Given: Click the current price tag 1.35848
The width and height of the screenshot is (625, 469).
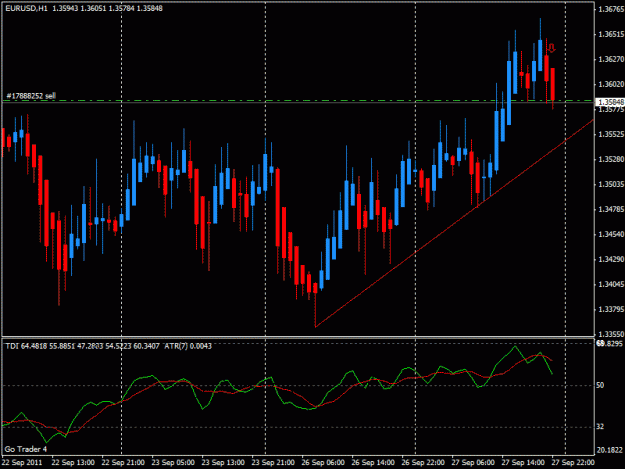Looking at the screenshot, I should tap(610, 102).
